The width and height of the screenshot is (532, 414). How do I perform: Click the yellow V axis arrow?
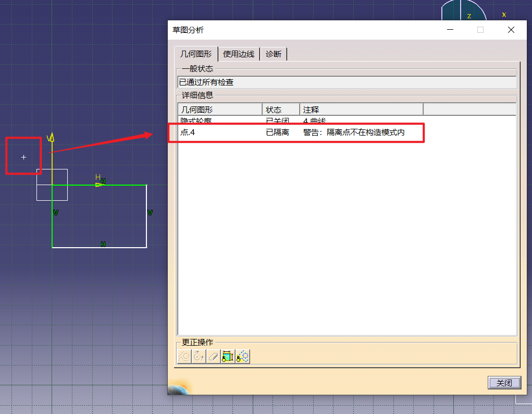coord(51,139)
